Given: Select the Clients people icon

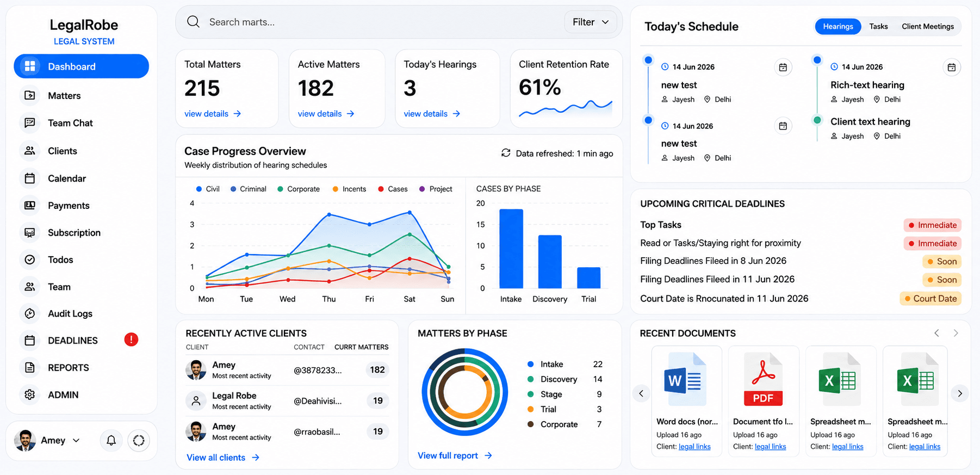Looking at the screenshot, I should (x=30, y=151).
